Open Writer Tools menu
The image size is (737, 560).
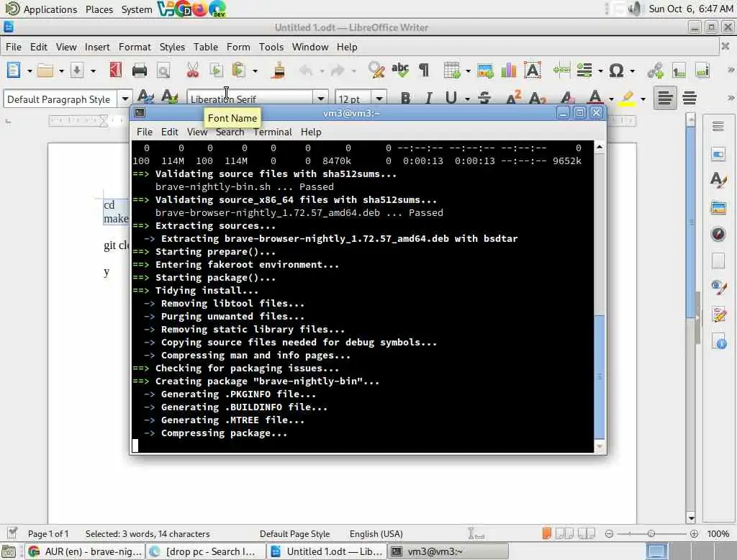271,47
